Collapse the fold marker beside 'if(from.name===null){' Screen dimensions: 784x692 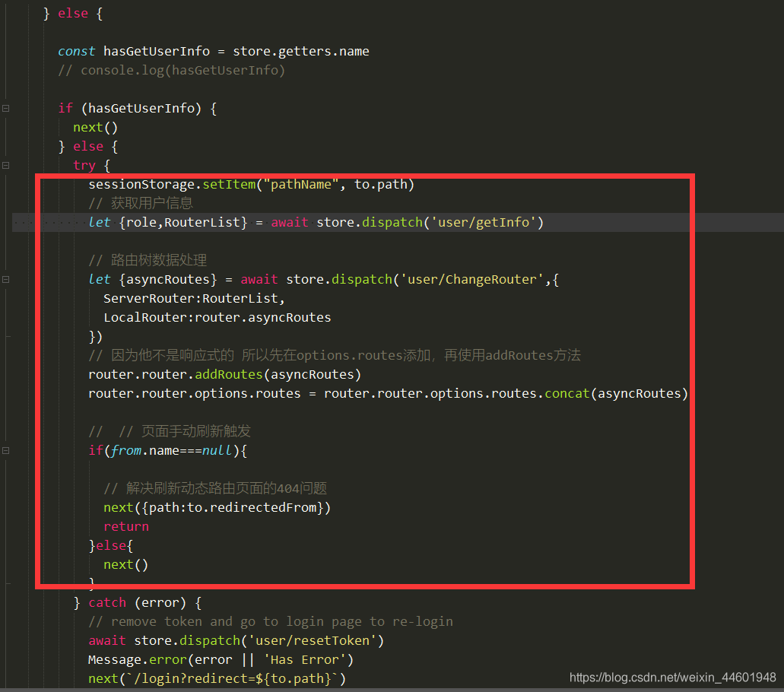5,450
